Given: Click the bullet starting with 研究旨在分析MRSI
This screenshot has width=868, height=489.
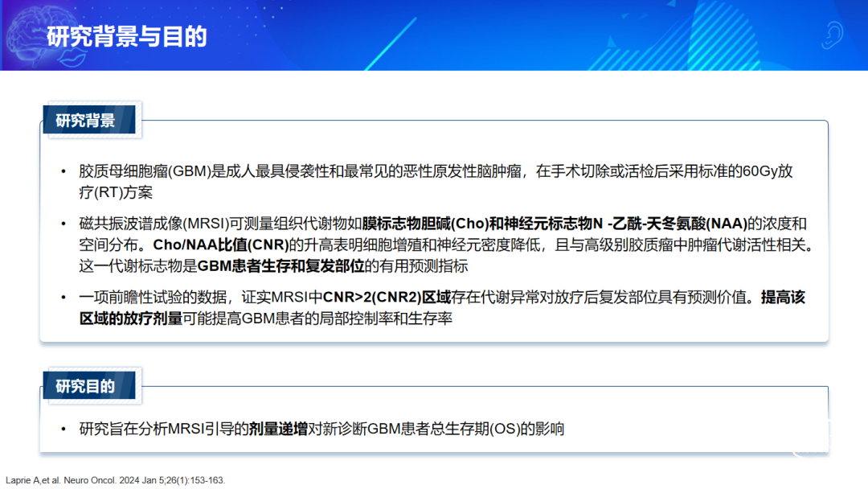Looking at the screenshot, I should (321, 429).
